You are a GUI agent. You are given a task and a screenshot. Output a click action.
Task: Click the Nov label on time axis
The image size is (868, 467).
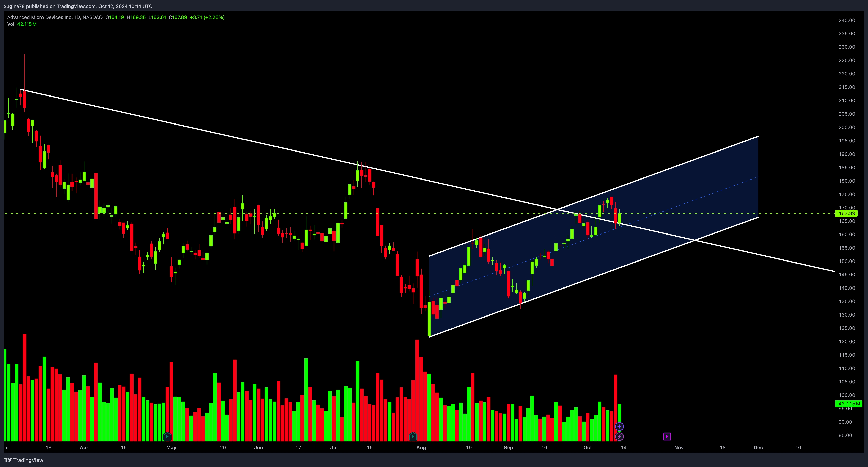coord(679,448)
